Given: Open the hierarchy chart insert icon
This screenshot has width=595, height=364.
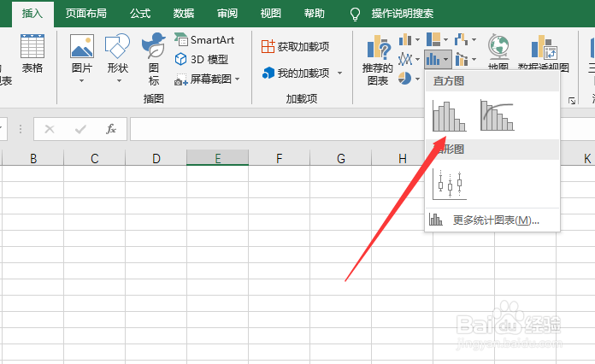Looking at the screenshot, I should tap(433, 39).
